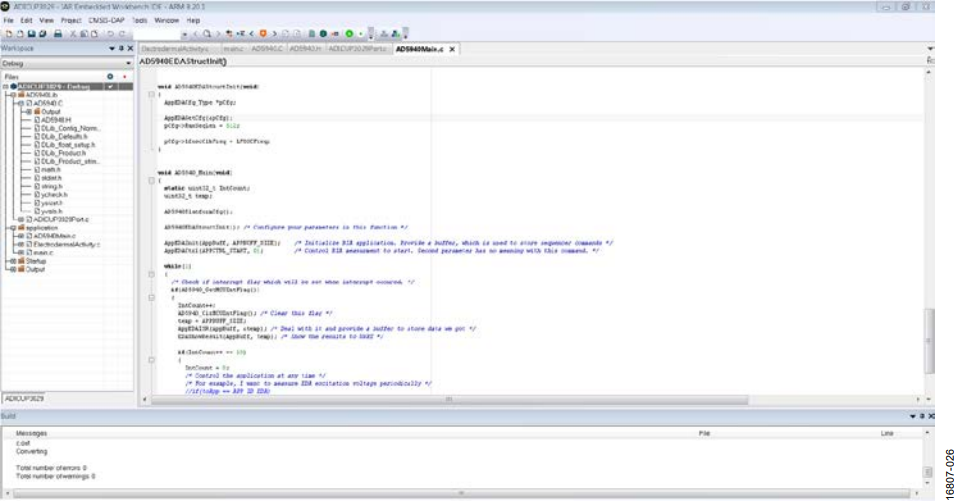Click the Save All toolbar icon
The height and width of the screenshot is (501, 954).
(x=43, y=34)
